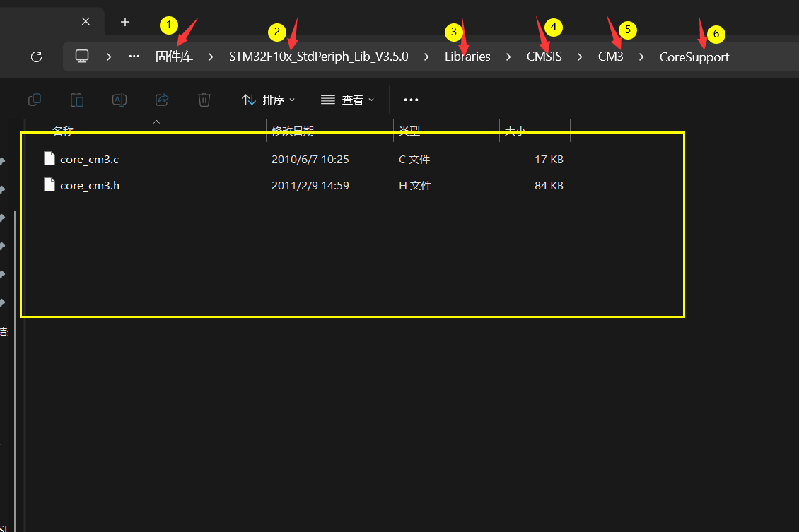Click the core_cm3.h file icon

click(49, 184)
